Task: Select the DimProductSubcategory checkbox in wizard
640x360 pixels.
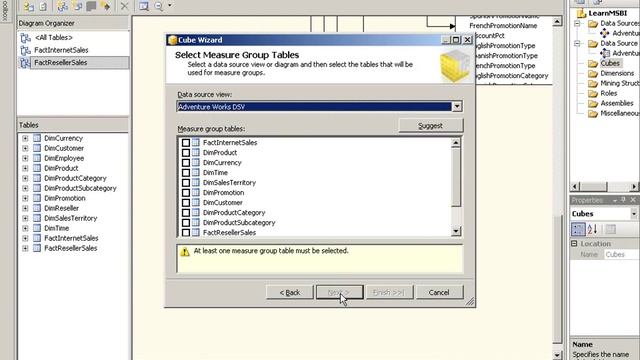Action: point(186,222)
